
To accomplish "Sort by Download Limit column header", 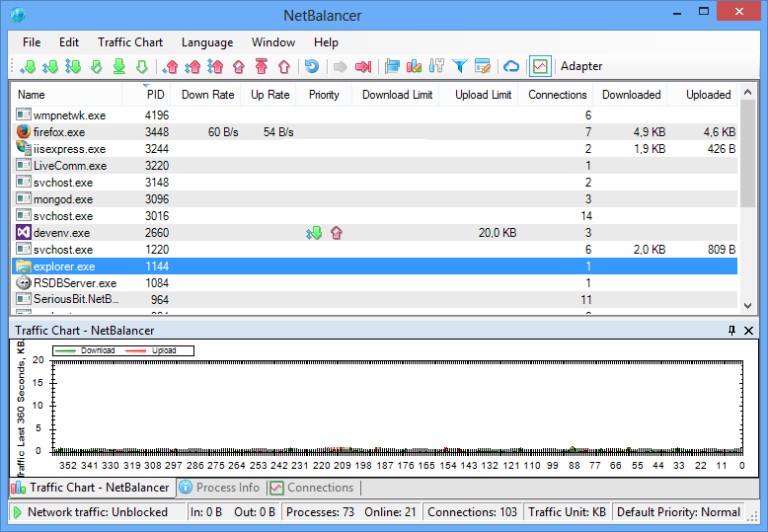I will [x=396, y=95].
